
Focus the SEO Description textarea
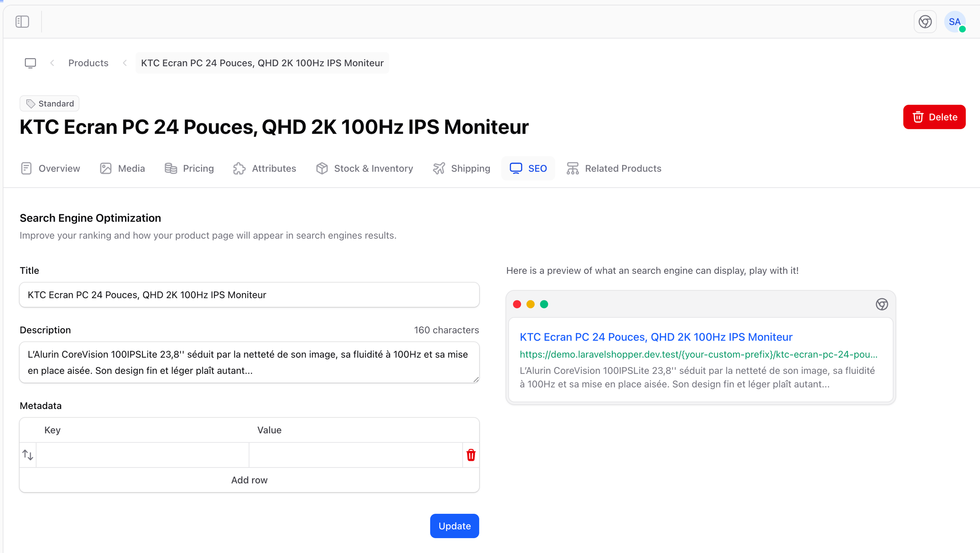point(249,362)
